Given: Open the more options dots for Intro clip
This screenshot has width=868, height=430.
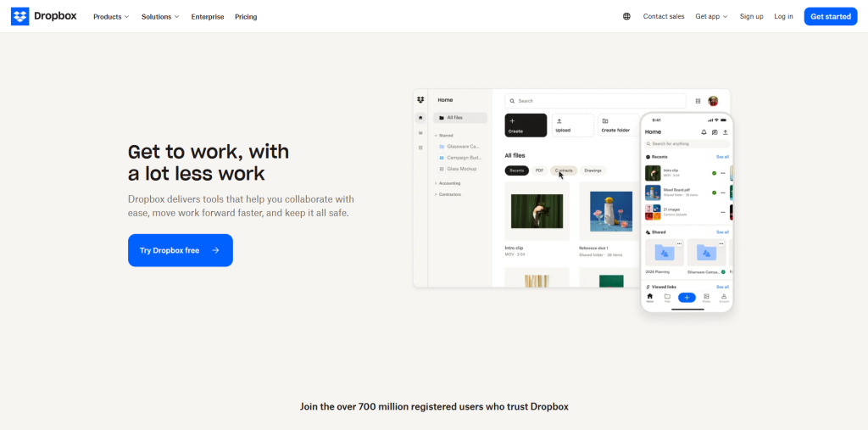Looking at the screenshot, I should tap(722, 173).
